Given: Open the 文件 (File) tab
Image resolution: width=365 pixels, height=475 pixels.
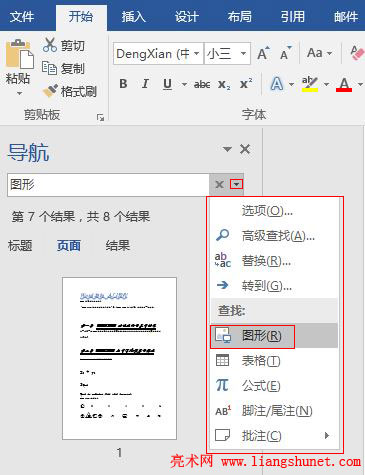Looking at the screenshot, I should (22, 17).
